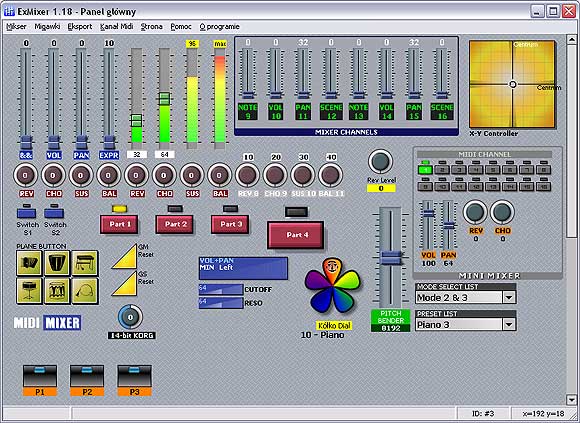Click the Mini Mixer VOL fader
Image resolution: width=580 pixels, height=423 pixels.
click(x=428, y=213)
